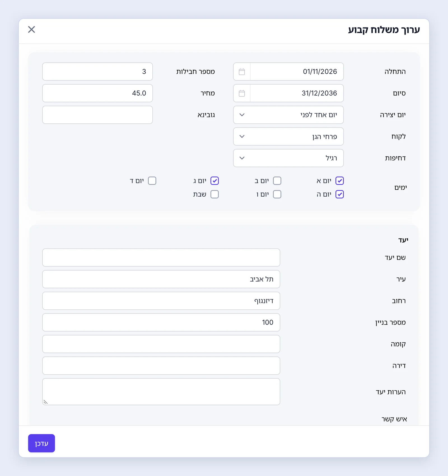Open the דחיפות dropdown set to רגיל

click(288, 158)
